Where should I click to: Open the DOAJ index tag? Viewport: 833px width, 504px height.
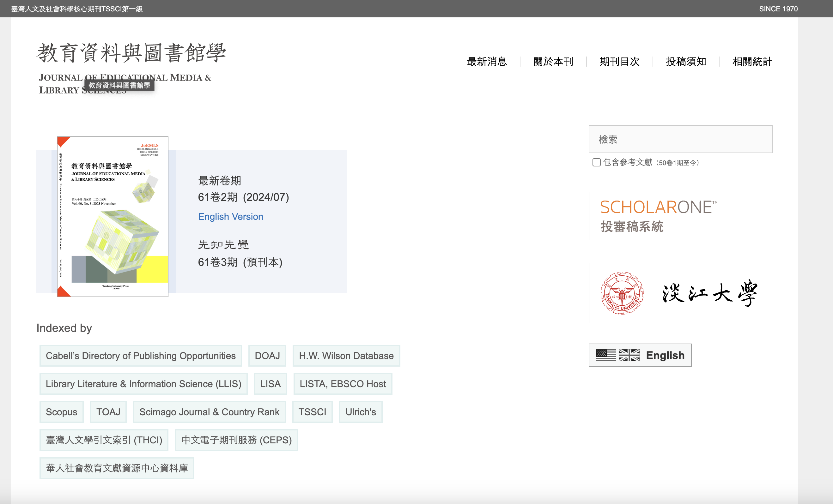[267, 356]
